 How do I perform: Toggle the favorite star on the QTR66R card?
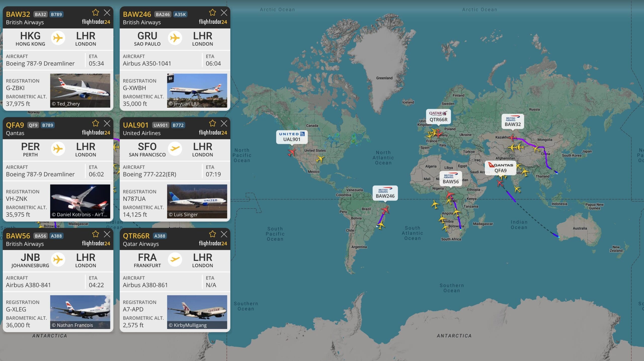pyautogui.click(x=212, y=234)
